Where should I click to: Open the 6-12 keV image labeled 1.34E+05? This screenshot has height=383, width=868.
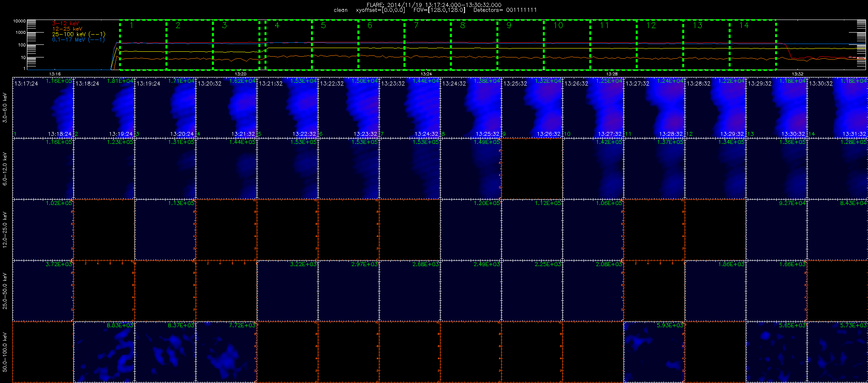716,169
